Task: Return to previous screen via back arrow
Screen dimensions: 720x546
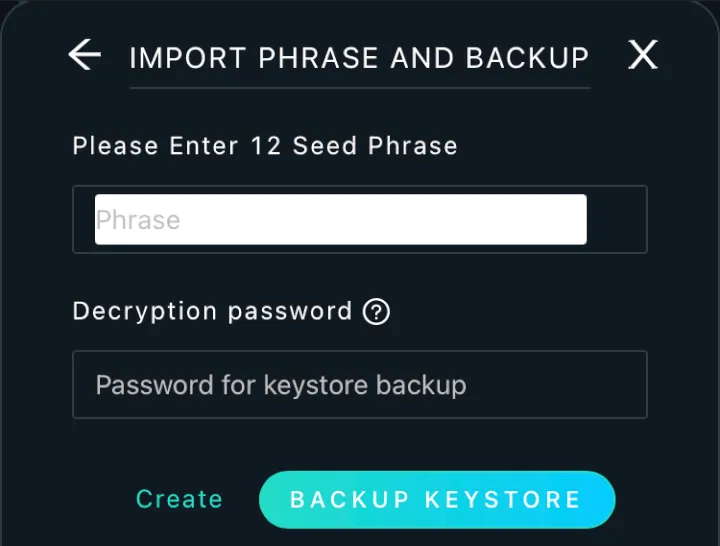Action: [x=85, y=55]
